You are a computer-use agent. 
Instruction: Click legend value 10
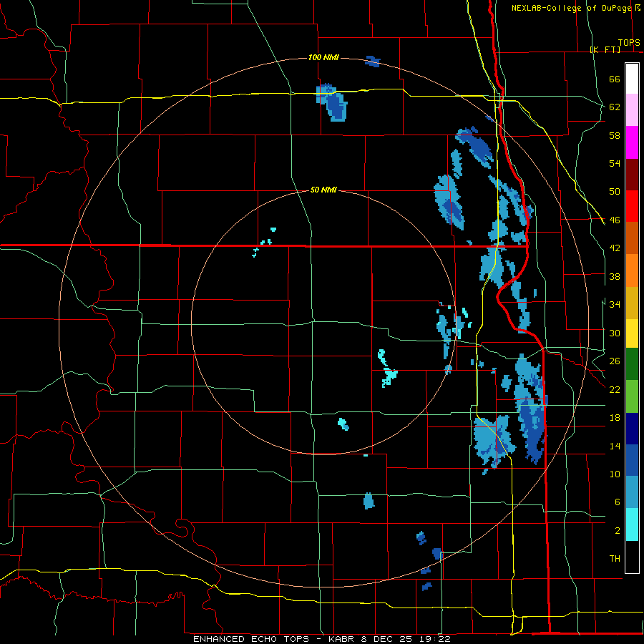coord(615,474)
